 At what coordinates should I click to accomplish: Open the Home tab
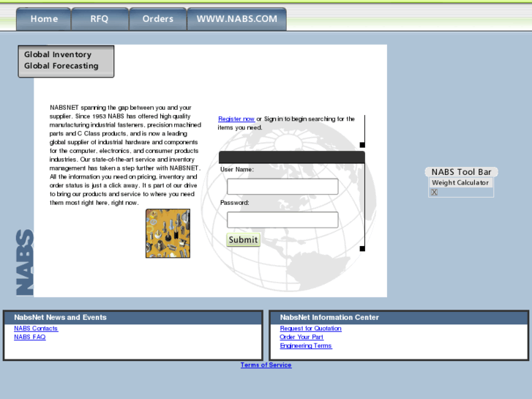click(44, 19)
